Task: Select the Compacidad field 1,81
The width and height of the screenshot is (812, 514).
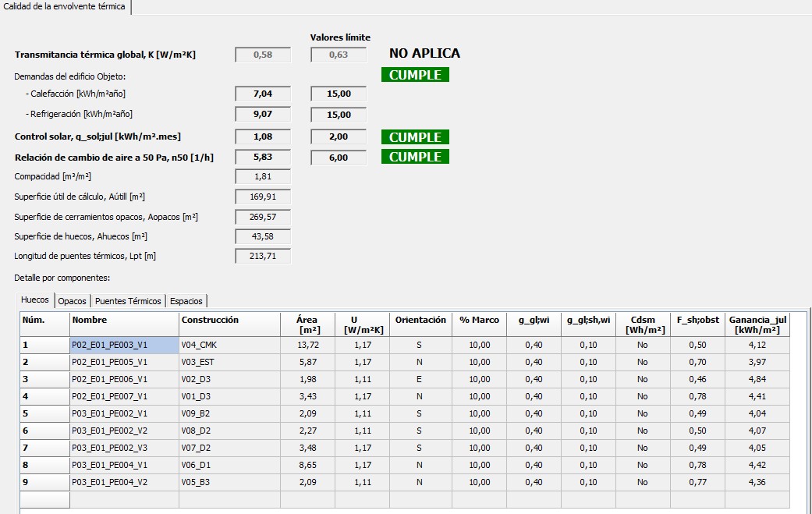Action: point(263,176)
